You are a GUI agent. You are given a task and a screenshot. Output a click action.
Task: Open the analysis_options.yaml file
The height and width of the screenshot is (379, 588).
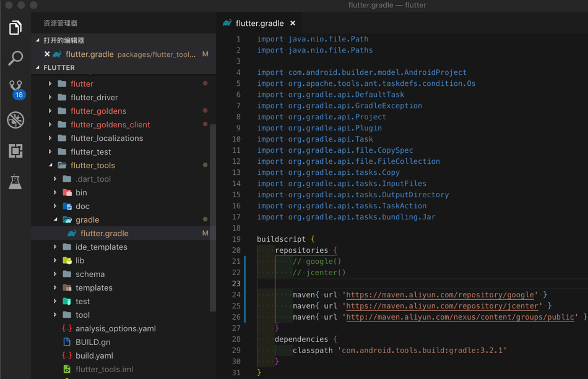115,329
